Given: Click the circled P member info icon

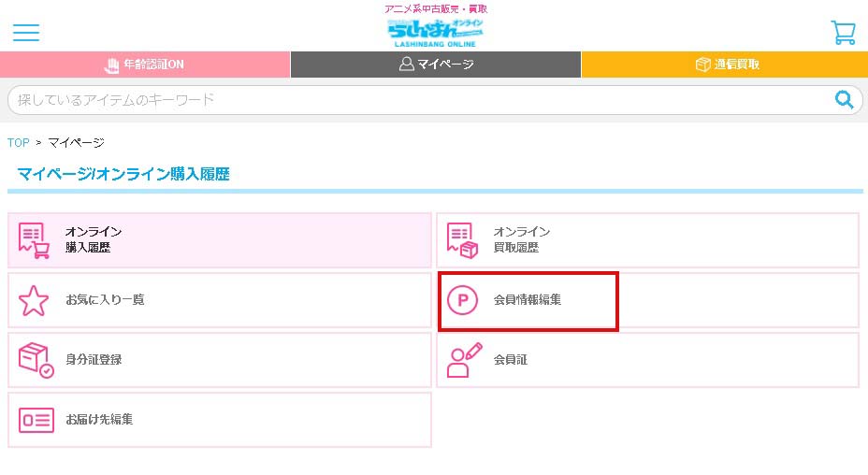Looking at the screenshot, I should point(462,300).
